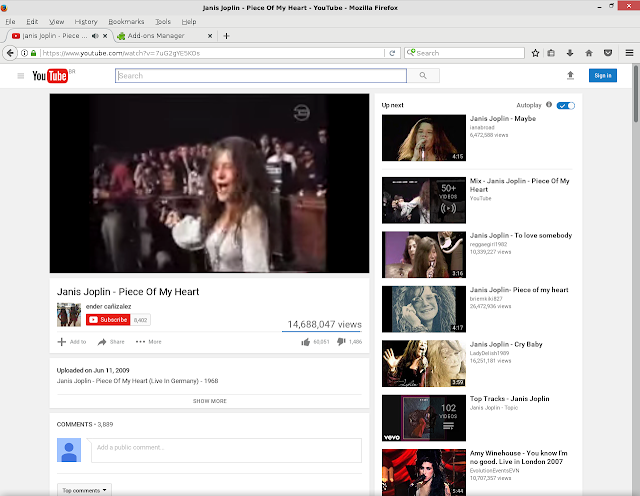Click the red Subscribe button
640x496 pixels.
[108, 320]
